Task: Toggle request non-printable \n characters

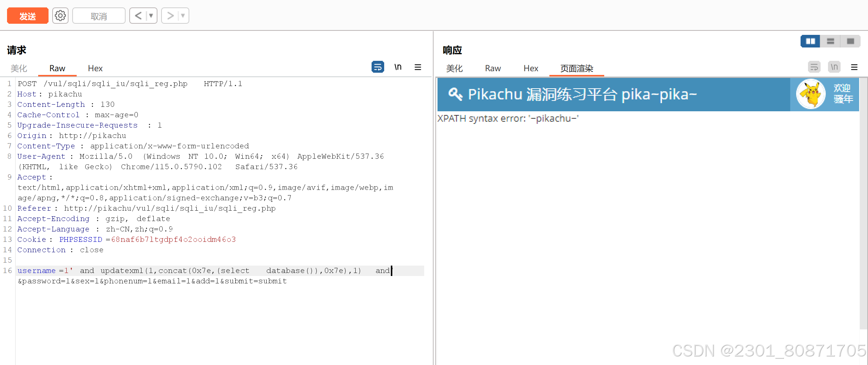Action: (x=398, y=67)
